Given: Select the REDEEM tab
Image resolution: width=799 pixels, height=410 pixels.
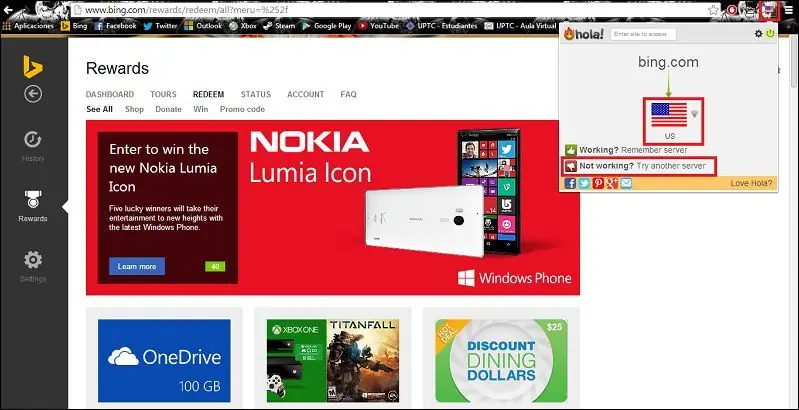Looking at the screenshot, I should click(208, 94).
